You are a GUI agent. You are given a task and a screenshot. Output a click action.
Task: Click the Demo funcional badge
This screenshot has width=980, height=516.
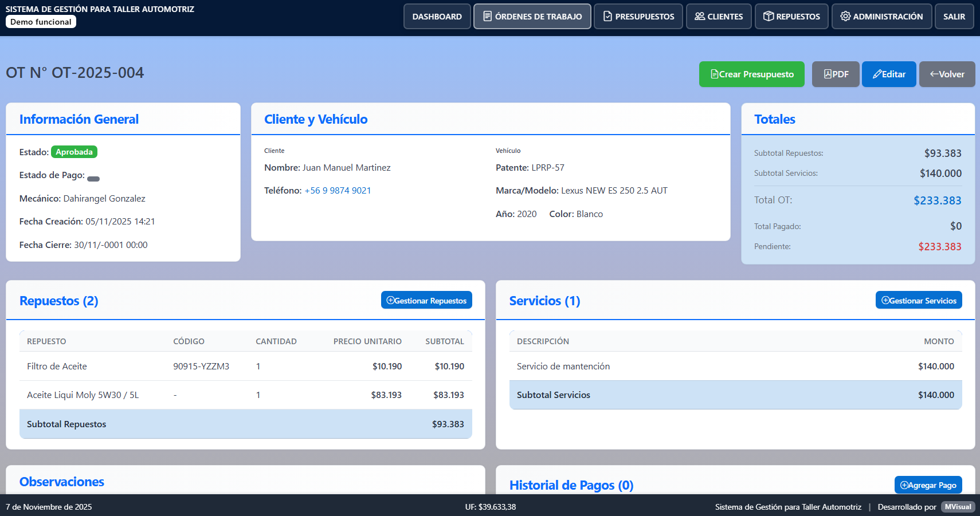click(x=41, y=22)
